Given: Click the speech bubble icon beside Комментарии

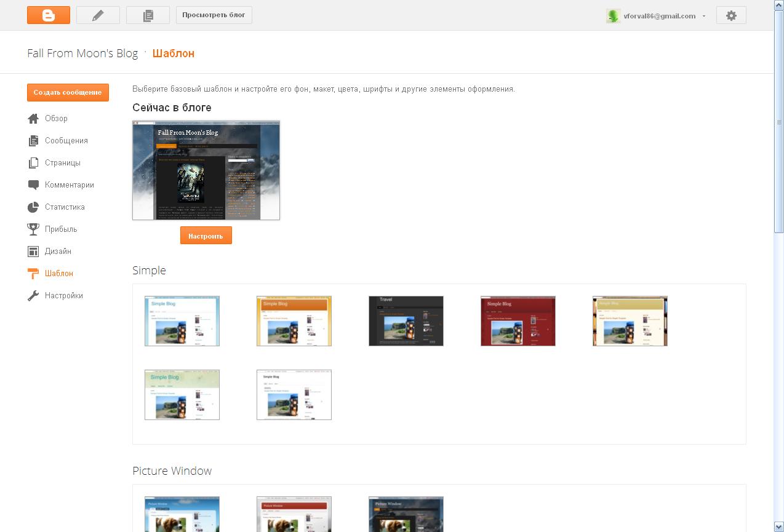Looking at the screenshot, I should pos(33,185).
